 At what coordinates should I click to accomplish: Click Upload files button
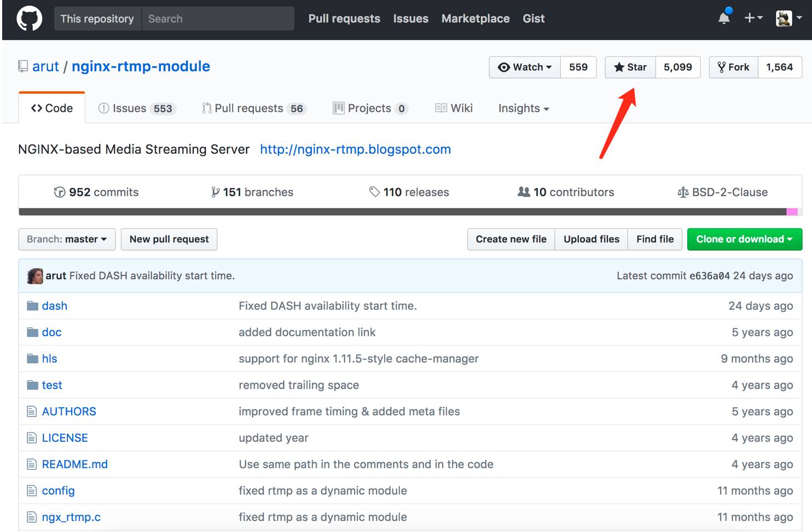(591, 239)
